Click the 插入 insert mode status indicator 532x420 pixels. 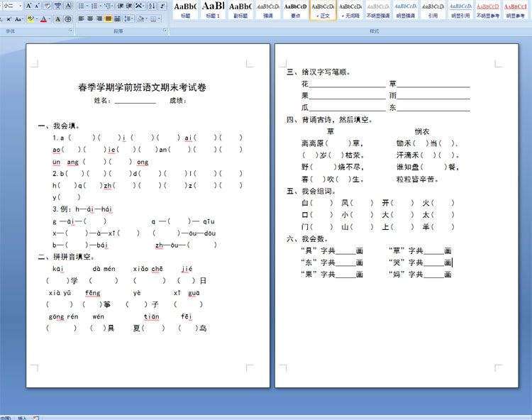click(22, 418)
